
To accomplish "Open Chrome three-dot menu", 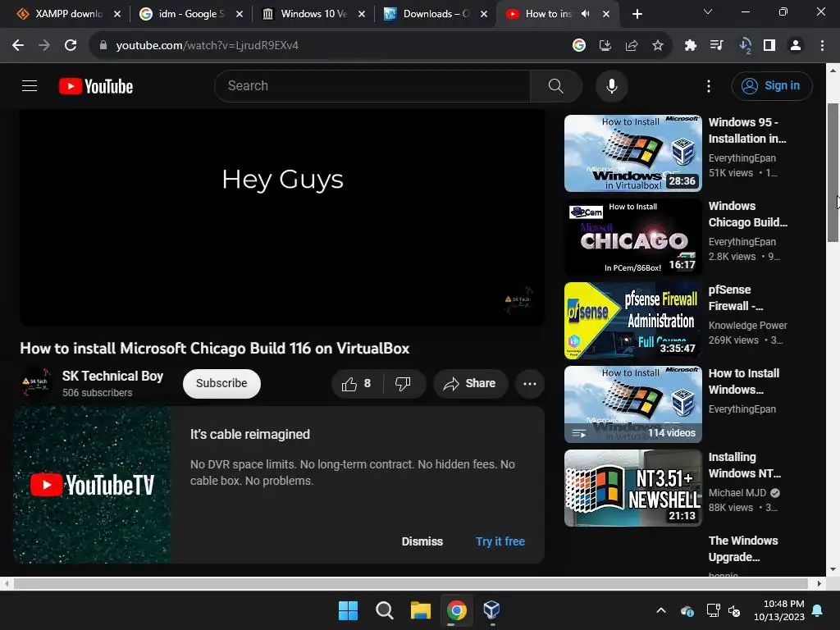I will pyautogui.click(x=822, y=46).
